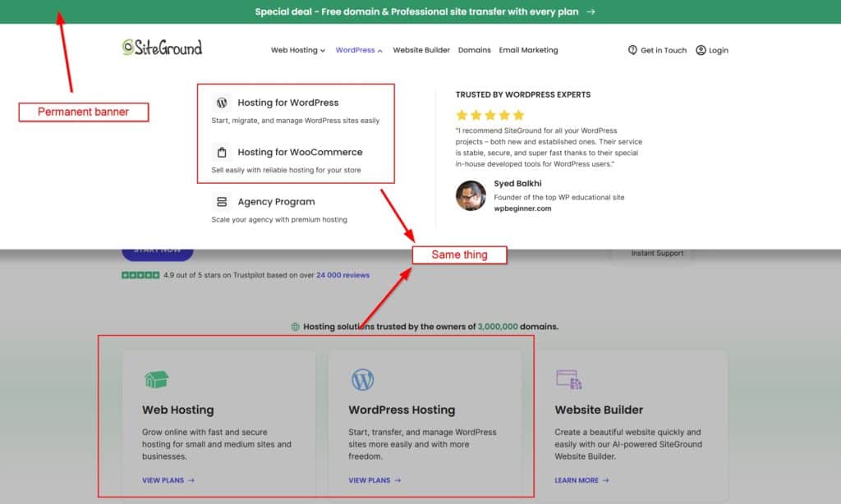Open the 24 000 reviews Trustpilot link
Image resolution: width=841 pixels, height=504 pixels.
[x=342, y=275]
